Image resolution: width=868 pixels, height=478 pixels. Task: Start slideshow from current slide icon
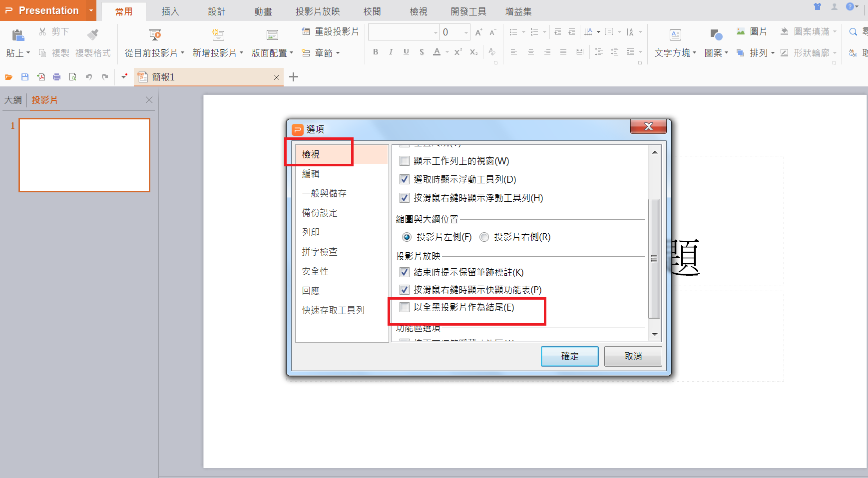155,34
